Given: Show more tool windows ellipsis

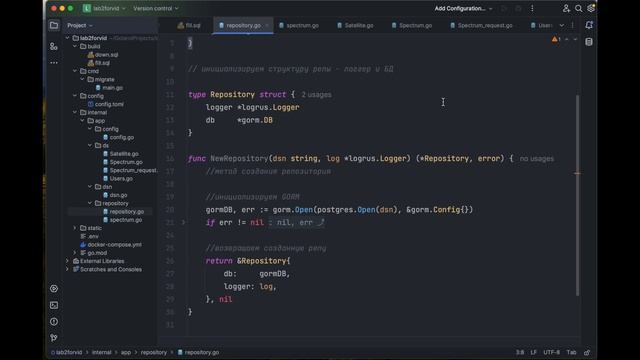Looking at the screenshot, I should (x=54, y=63).
